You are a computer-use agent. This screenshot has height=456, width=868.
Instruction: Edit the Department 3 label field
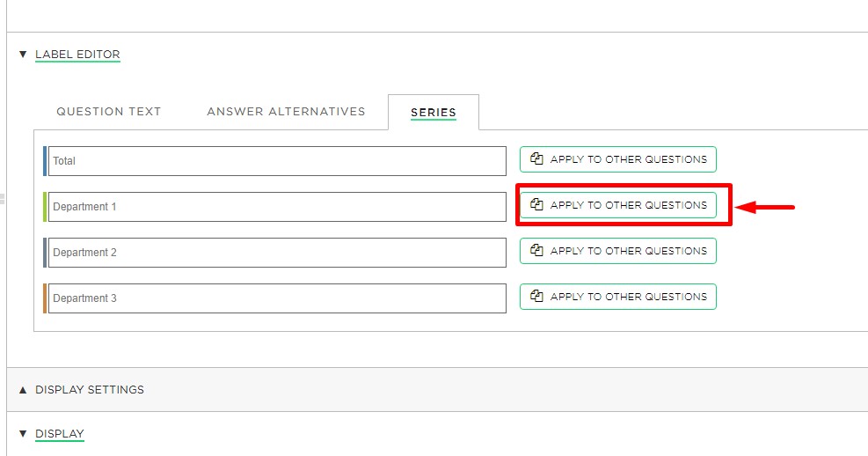pyautogui.click(x=277, y=298)
